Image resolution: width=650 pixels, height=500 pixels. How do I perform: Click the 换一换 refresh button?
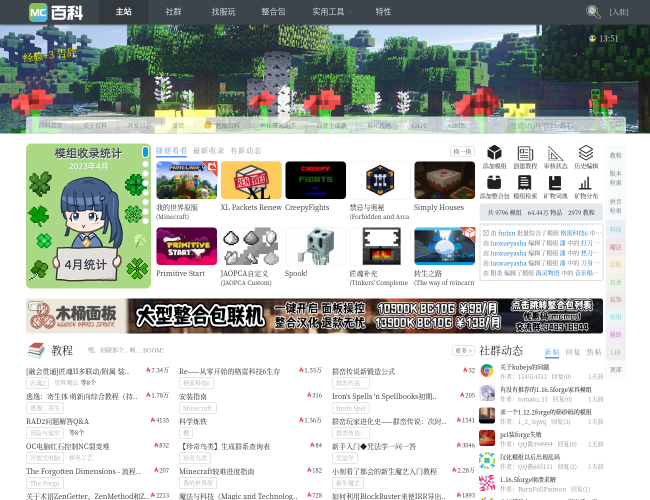click(x=462, y=151)
